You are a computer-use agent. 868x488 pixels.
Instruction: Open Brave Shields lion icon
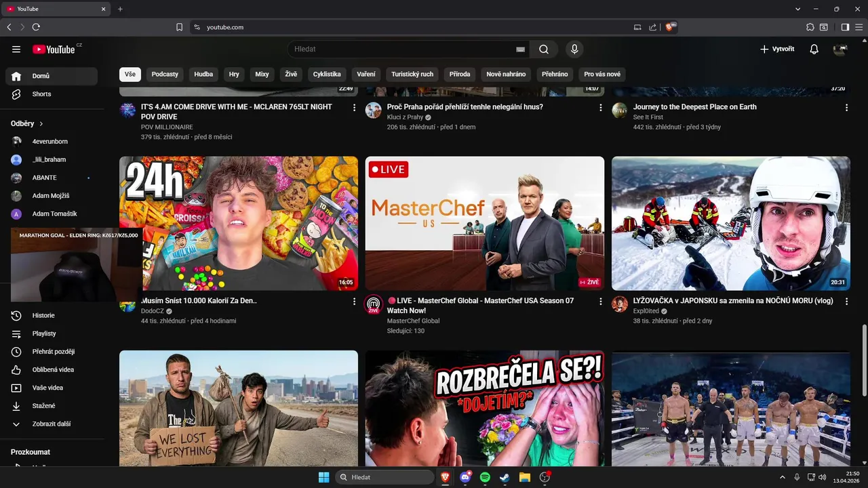click(x=670, y=27)
